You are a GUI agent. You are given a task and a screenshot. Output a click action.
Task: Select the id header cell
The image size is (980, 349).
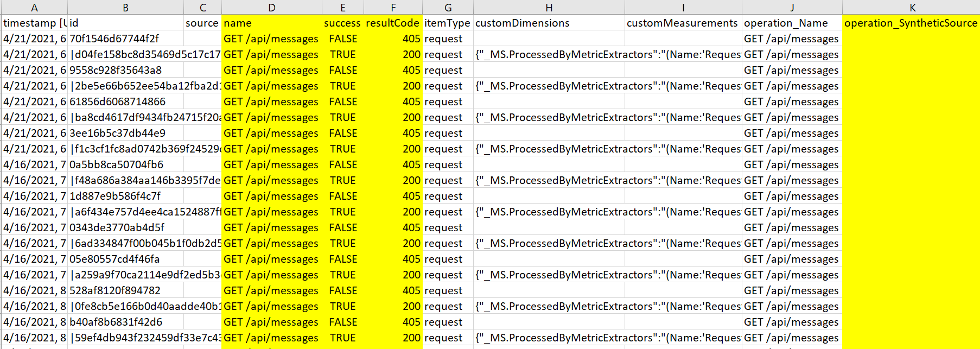(x=125, y=23)
